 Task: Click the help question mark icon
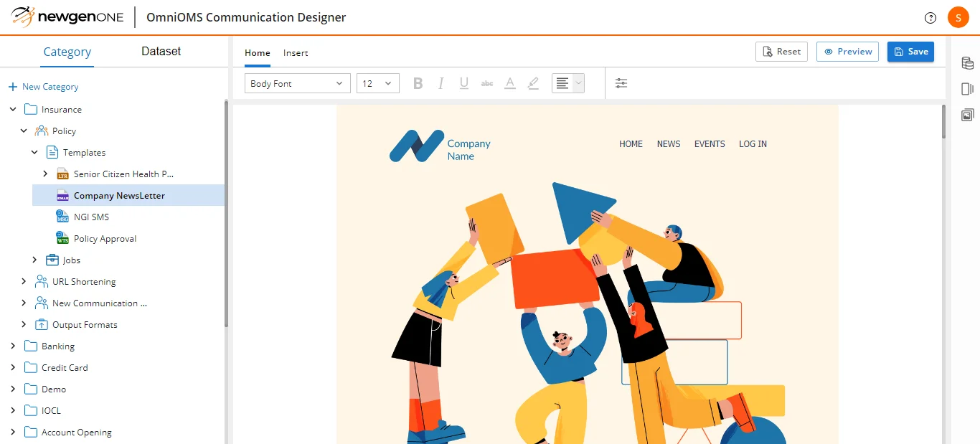click(x=930, y=18)
